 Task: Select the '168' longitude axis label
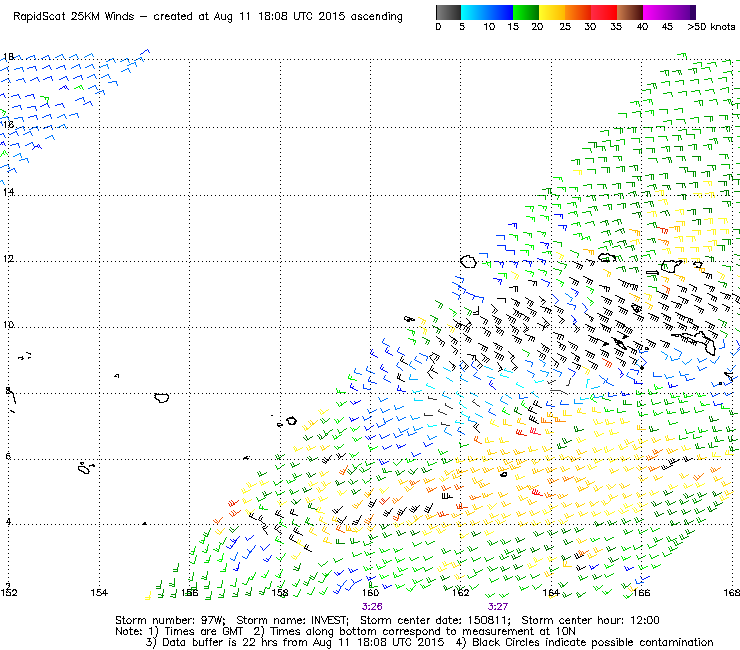click(732, 592)
